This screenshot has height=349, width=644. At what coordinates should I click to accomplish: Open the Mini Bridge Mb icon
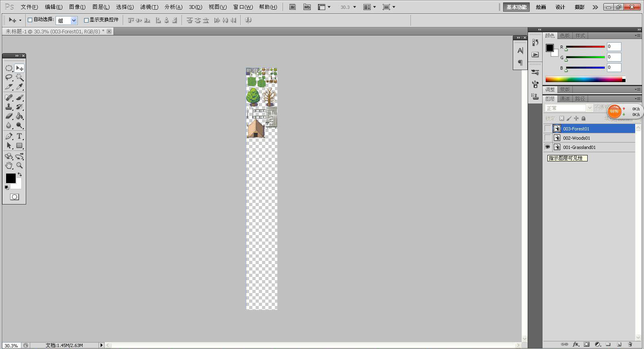tap(307, 7)
